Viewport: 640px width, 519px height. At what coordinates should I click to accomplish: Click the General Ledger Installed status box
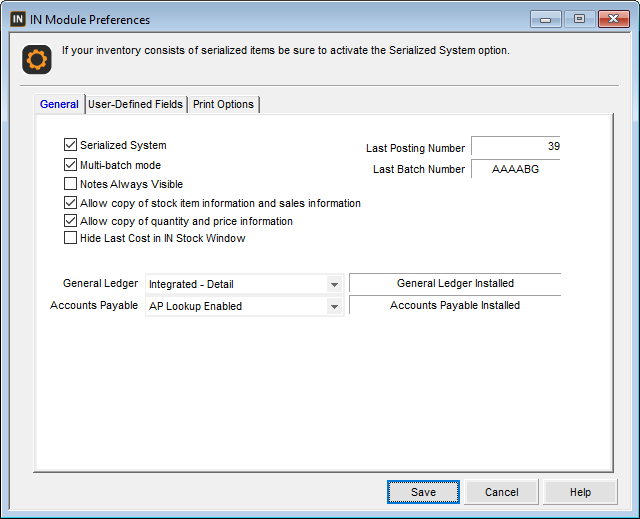pos(454,284)
